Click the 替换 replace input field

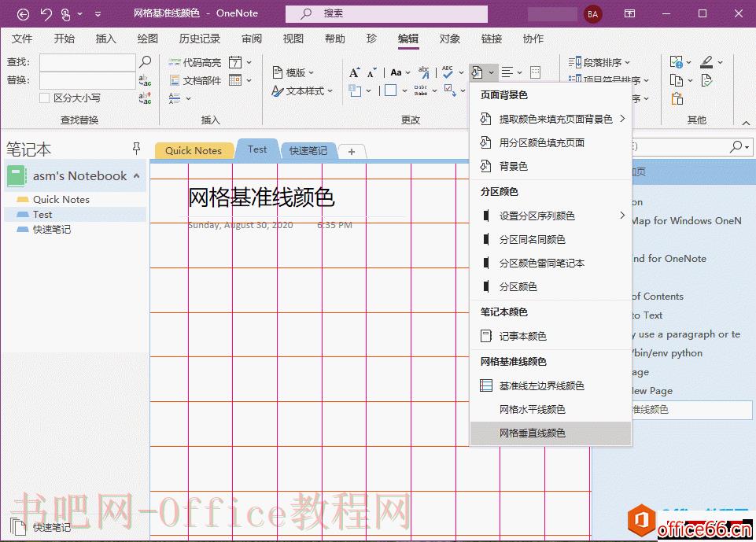click(87, 80)
